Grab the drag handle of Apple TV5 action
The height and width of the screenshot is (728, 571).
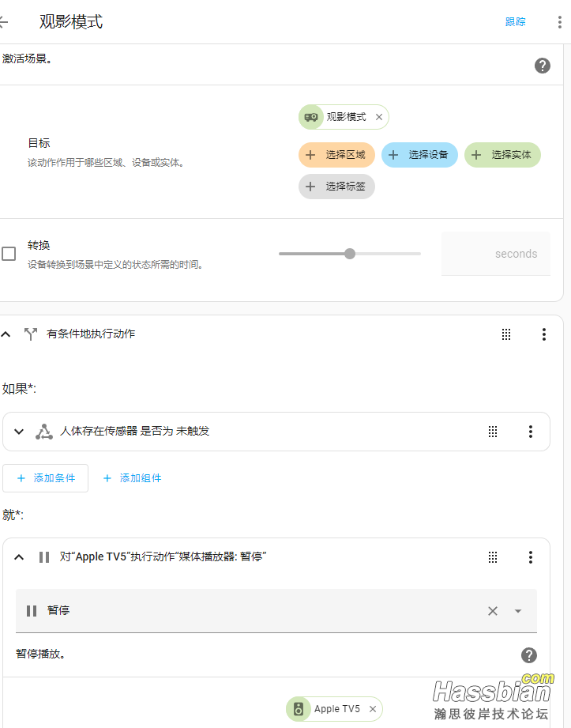coord(493,556)
